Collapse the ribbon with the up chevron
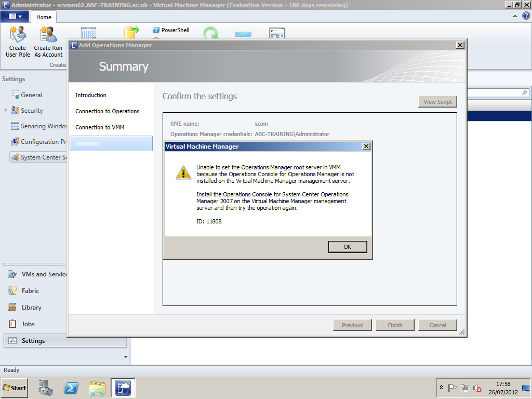The image size is (532, 399). coord(515,16)
